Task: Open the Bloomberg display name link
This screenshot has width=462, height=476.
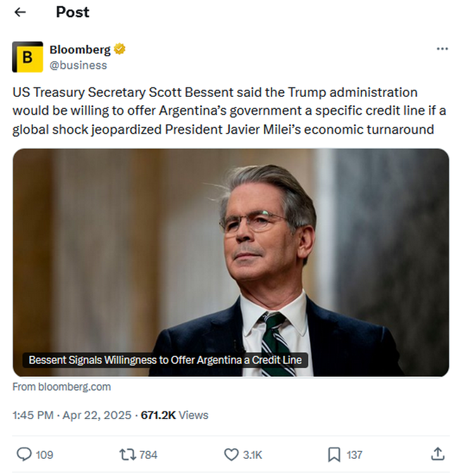Action: (80, 49)
